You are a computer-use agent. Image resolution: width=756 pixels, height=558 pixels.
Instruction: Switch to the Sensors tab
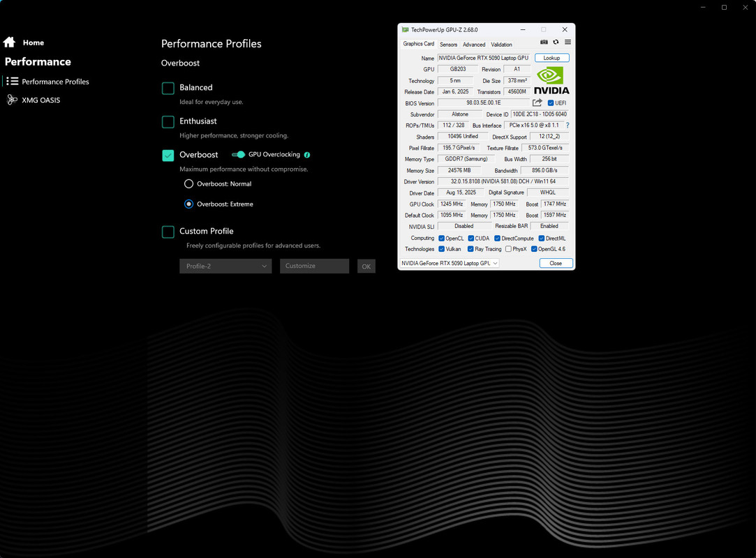[x=448, y=45]
